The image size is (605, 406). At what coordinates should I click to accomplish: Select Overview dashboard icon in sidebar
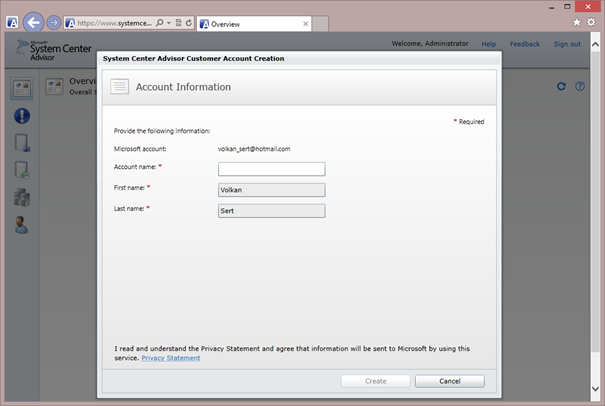pyautogui.click(x=22, y=88)
